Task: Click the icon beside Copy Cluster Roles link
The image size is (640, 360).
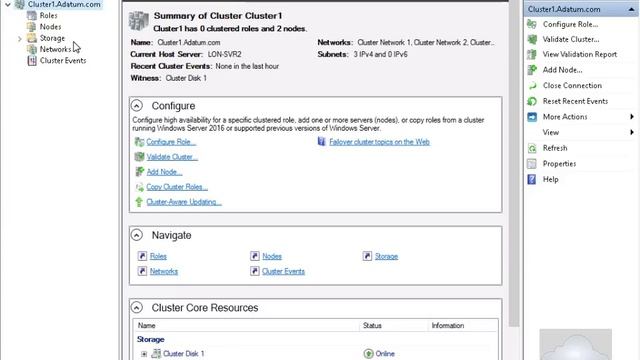Action: pos(139,187)
